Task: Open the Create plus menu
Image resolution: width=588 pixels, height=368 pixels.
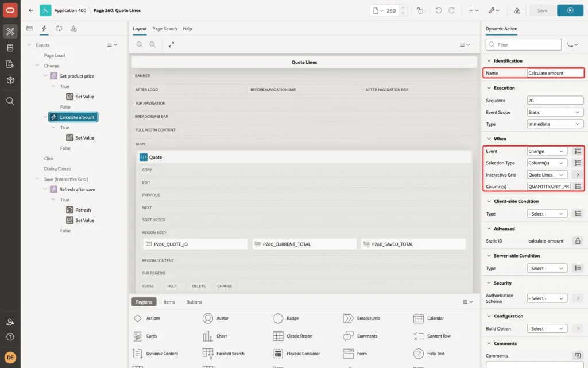Action: coord(473,10)
